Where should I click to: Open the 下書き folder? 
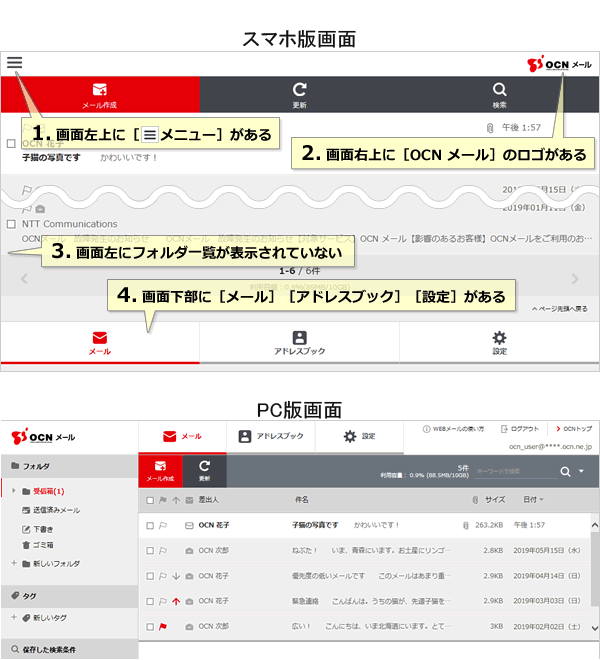coord(38,529)
